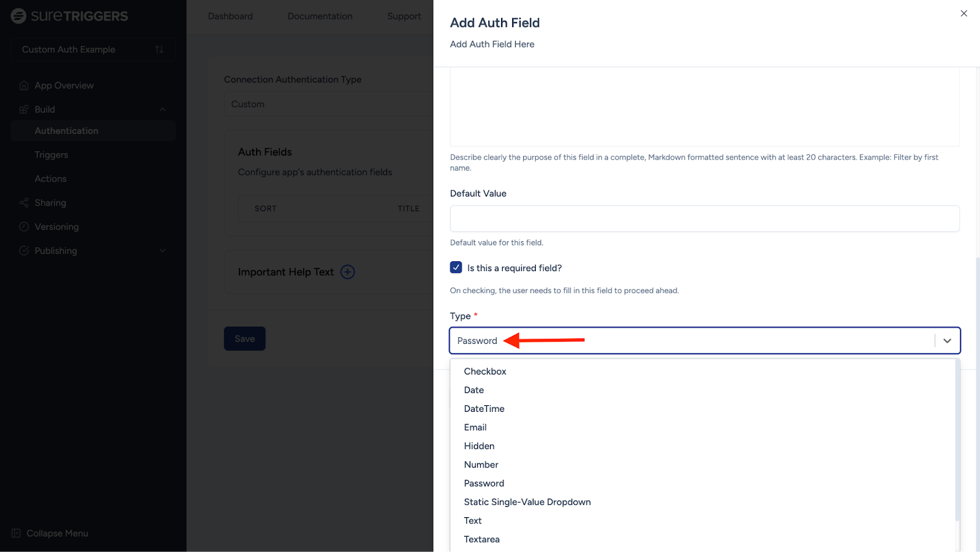Click the Publishing checkmark icon
This screenshot has height=552, width=980.
[x=24, y=251]
